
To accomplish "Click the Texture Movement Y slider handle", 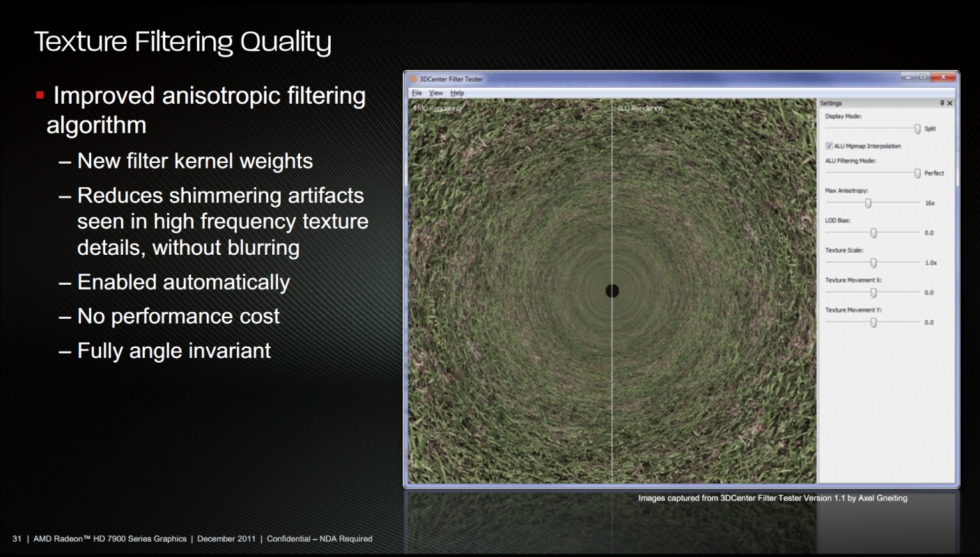I will coord(873,322).
